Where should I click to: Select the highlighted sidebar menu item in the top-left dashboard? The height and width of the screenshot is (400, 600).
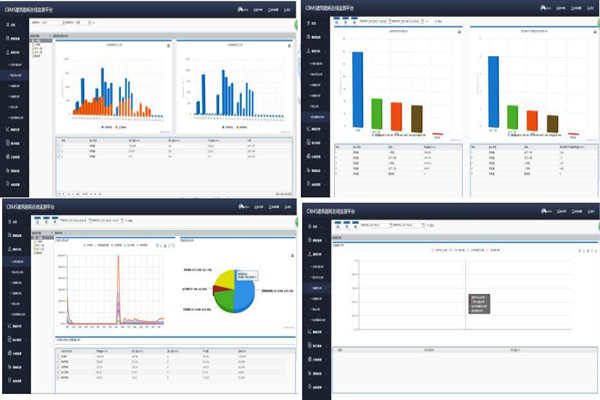(x=16, y=76)
